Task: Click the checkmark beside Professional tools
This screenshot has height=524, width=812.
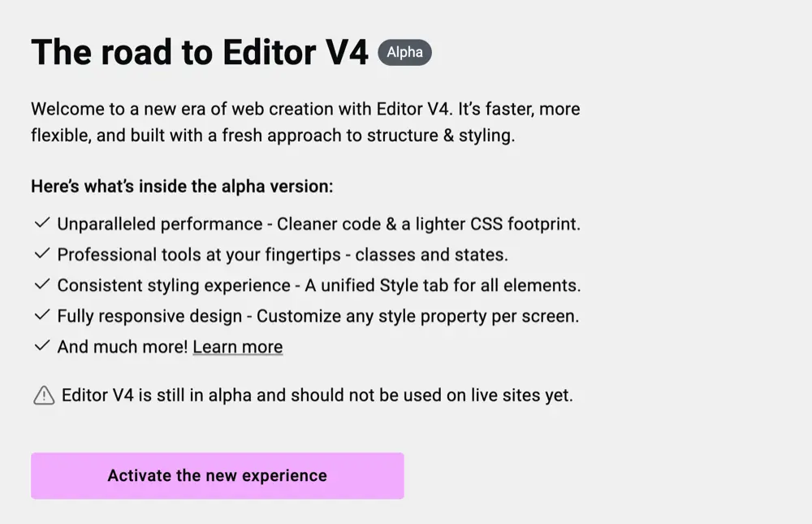Action: 42,254
